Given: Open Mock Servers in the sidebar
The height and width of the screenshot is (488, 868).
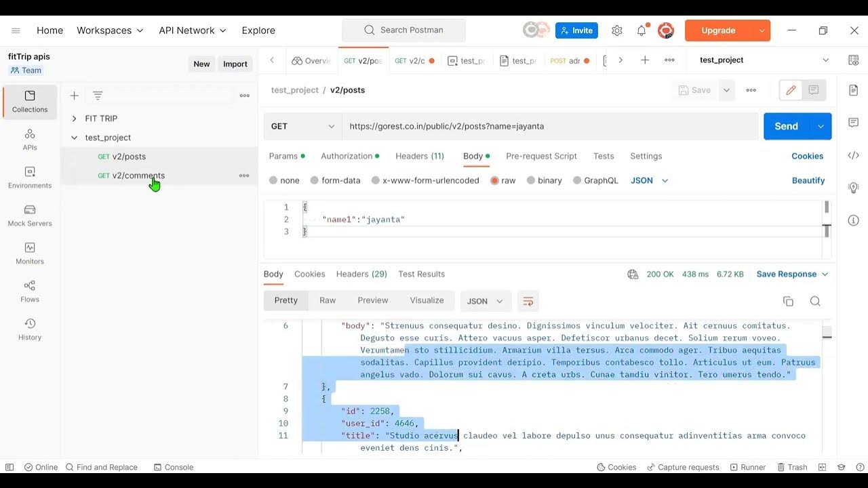Looking at the screenshot, I should tap(30, 216).
